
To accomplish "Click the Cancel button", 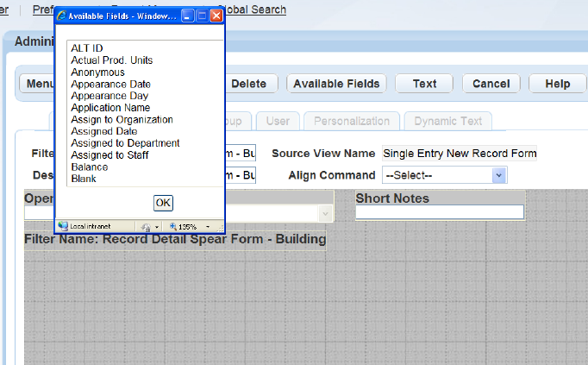I will (491, 84).
